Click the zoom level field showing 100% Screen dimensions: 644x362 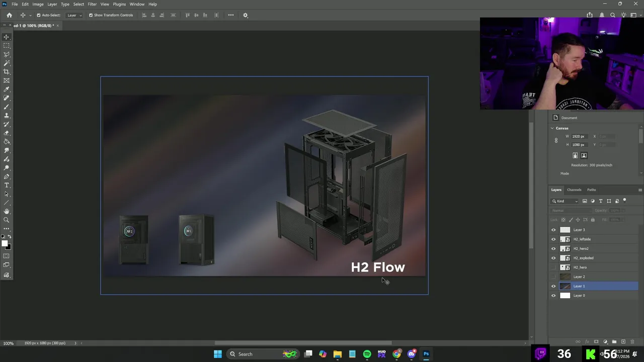tap(9, 343)
